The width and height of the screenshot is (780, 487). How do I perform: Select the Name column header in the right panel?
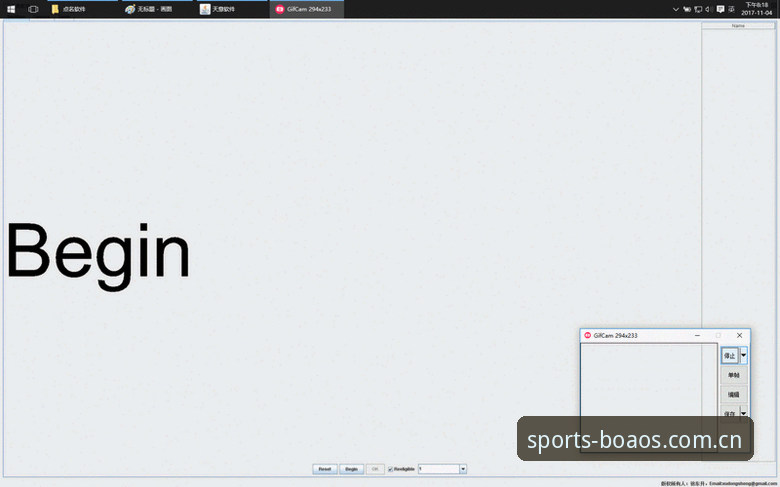tap(738, 25)
